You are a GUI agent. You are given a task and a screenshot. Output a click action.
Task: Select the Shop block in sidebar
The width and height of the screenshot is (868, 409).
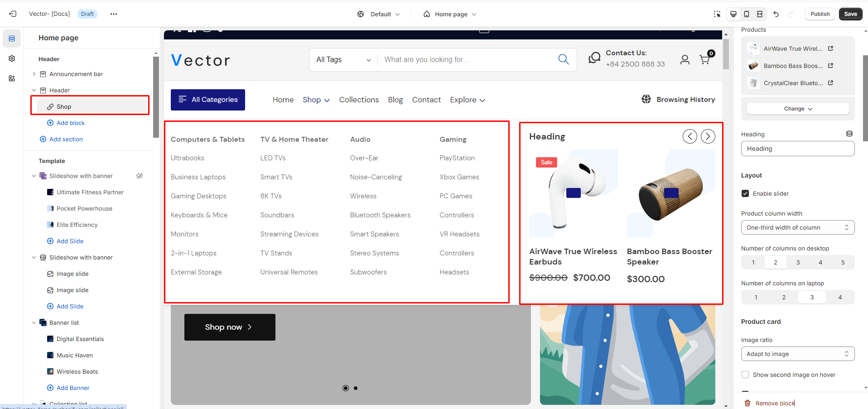pyautogui.click(x=64, y=106)
